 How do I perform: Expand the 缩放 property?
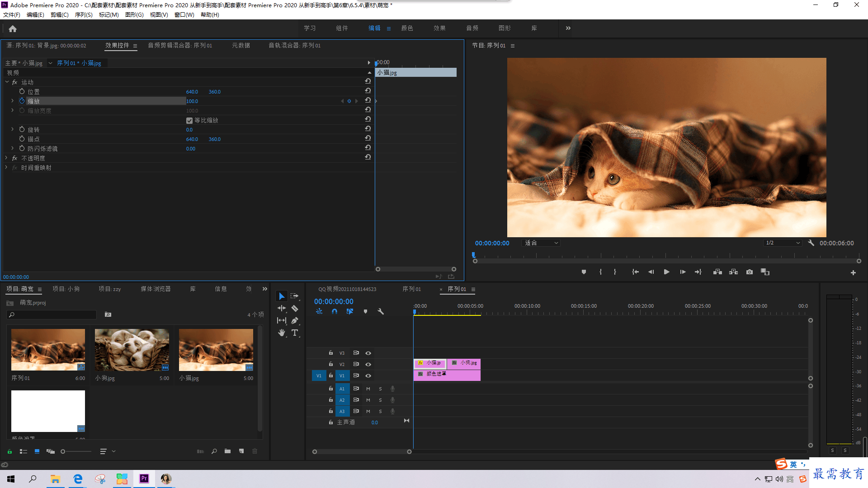click(x=12, y=101)
